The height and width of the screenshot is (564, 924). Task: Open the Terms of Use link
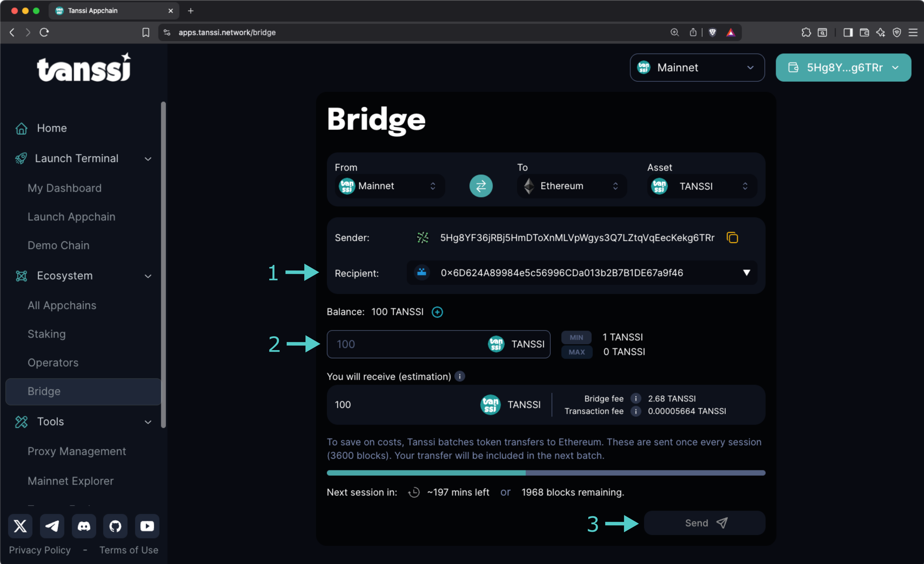pyautogui.click(x=129, y=550)
